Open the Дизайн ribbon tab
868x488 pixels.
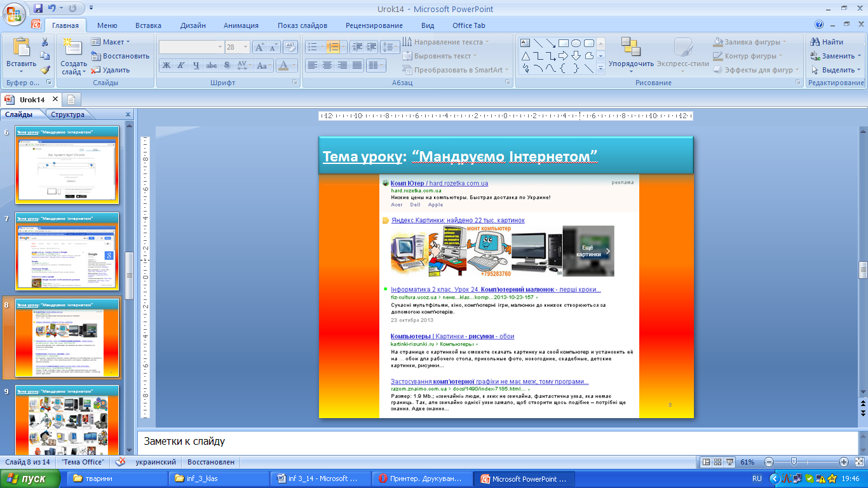click(193, 25)
